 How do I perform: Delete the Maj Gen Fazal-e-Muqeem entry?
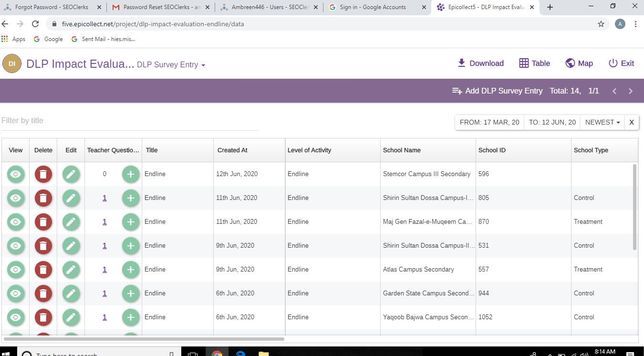[43, 222]
